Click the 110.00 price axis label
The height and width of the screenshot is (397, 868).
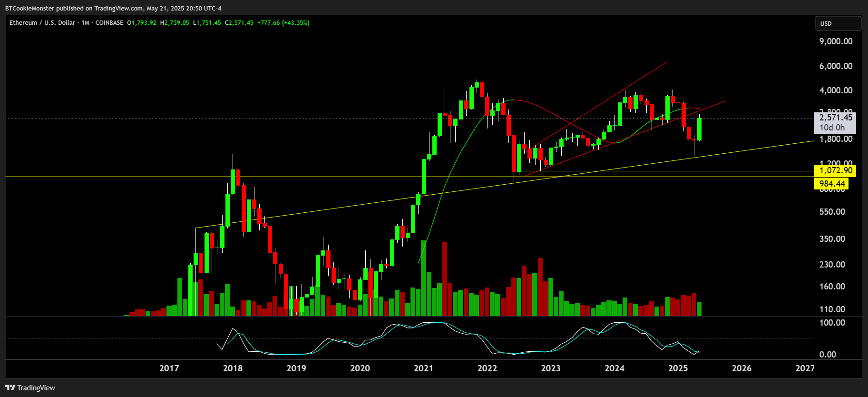(832, 309)
